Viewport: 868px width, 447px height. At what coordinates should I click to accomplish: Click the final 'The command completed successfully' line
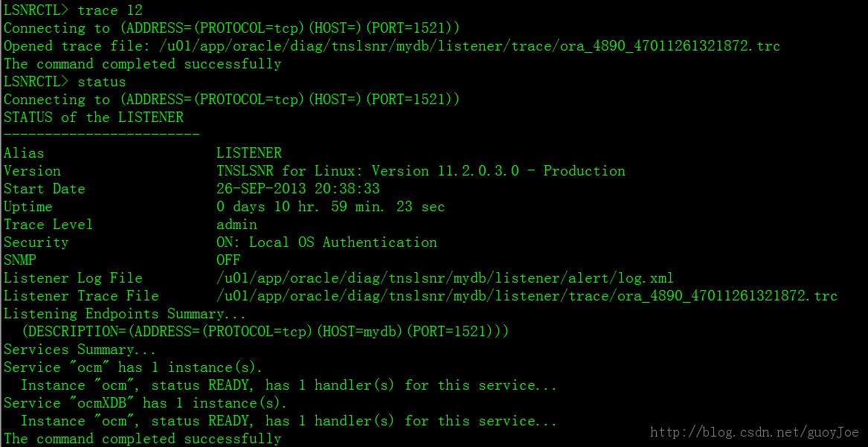tap(142, 440)
